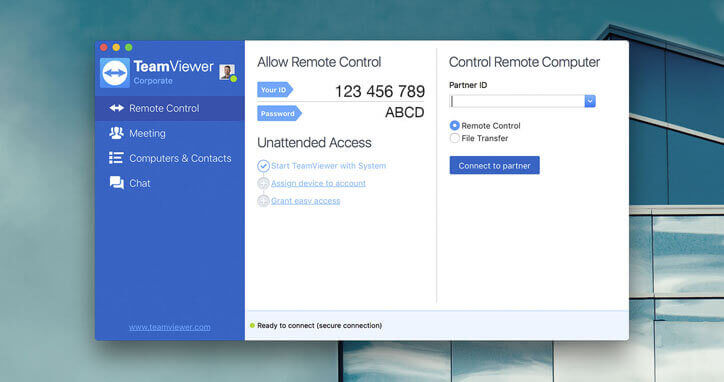
Task: Open the Chat section
Action: tap(169, 183)
